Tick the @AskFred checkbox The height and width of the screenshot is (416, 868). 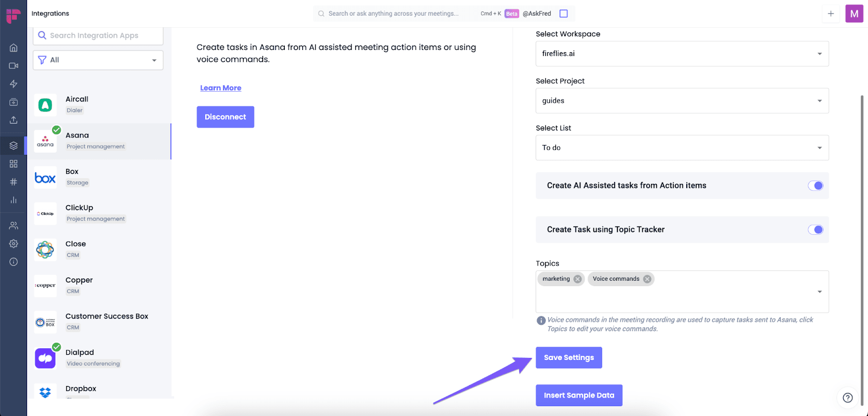tap(564, 14)
